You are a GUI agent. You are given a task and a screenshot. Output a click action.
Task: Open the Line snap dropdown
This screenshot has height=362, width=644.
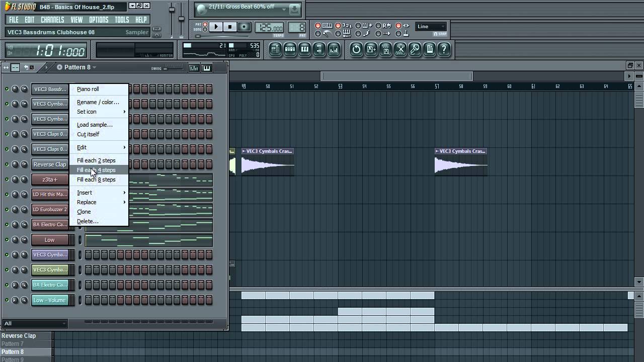pyautogui.click(x=431, y=27)
